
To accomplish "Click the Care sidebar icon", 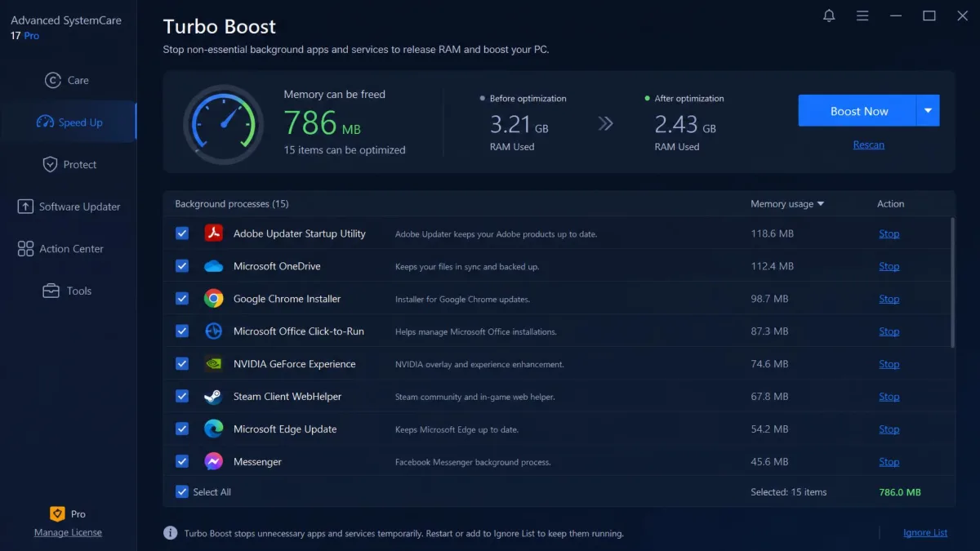I will point(53,80).
